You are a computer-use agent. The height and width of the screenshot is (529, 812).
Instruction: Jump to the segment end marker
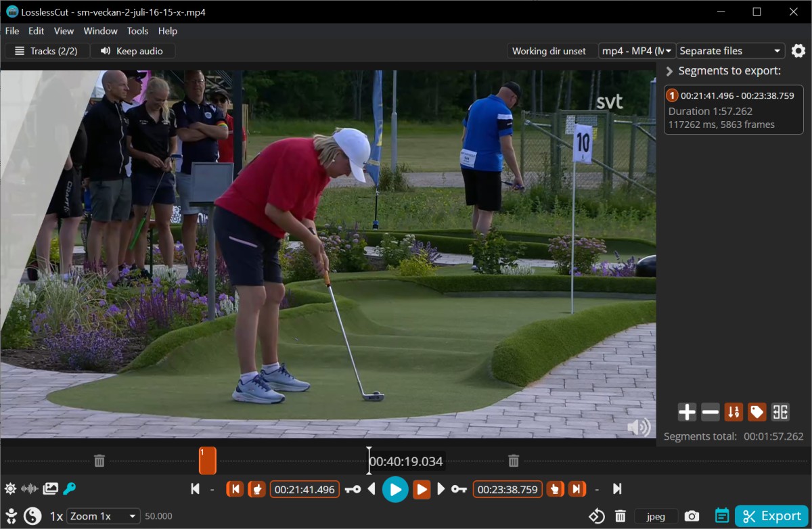click(577, 489)
